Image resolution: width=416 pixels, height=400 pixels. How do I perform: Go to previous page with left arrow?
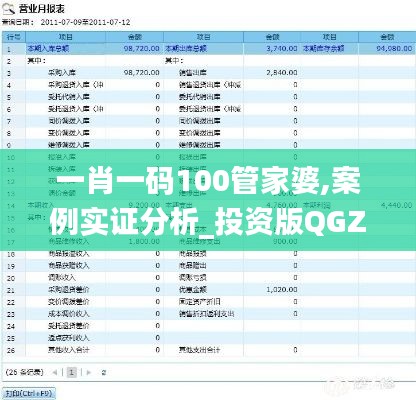coord(55,372)
